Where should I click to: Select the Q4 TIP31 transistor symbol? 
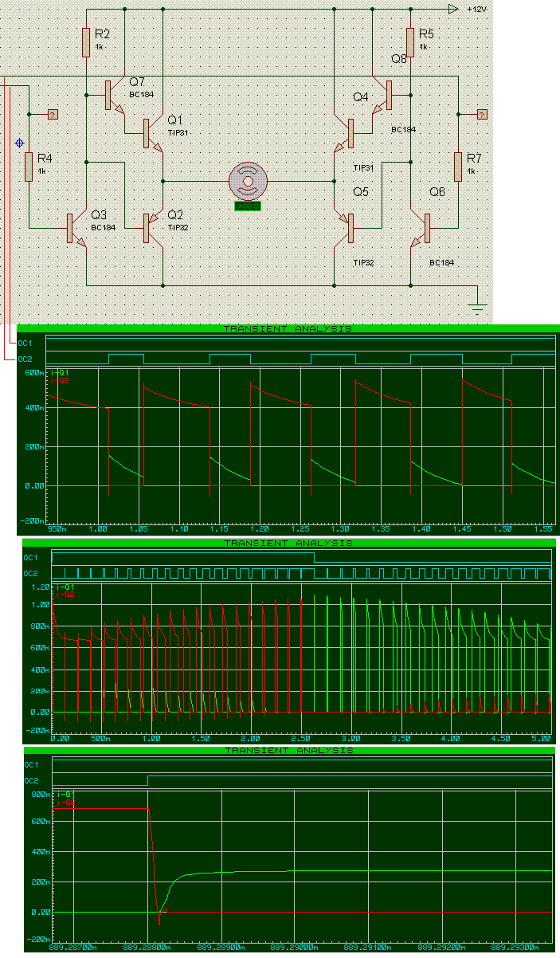click(343, 133)
